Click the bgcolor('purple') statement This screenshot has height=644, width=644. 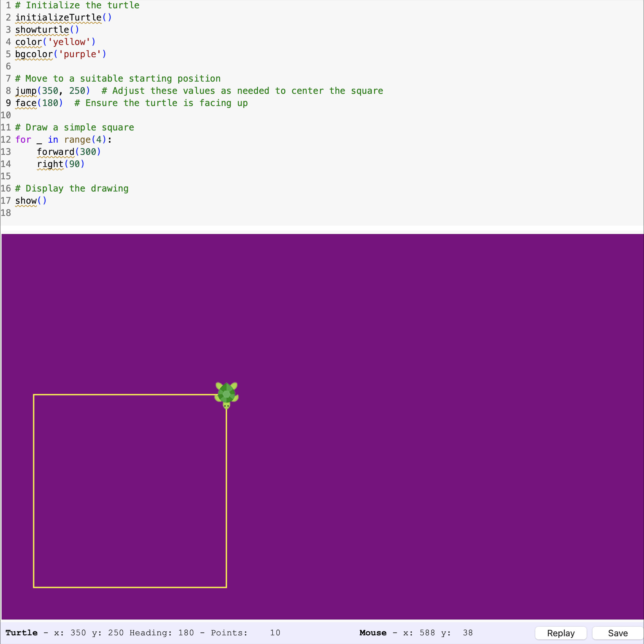(x=60, y=54)
